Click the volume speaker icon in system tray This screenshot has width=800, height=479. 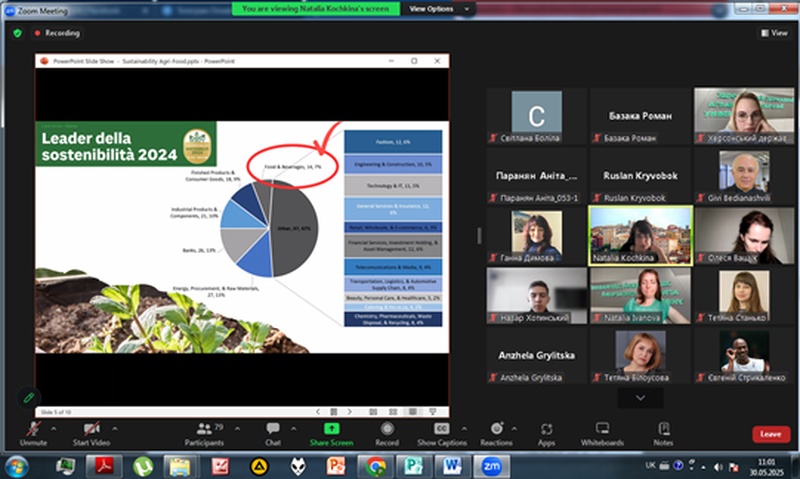(x=718, y=467)
